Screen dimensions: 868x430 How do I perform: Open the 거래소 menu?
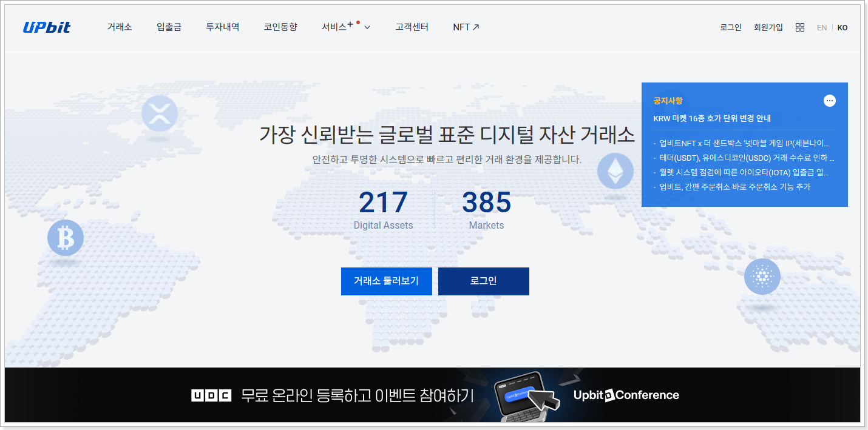tap(120, 27)
